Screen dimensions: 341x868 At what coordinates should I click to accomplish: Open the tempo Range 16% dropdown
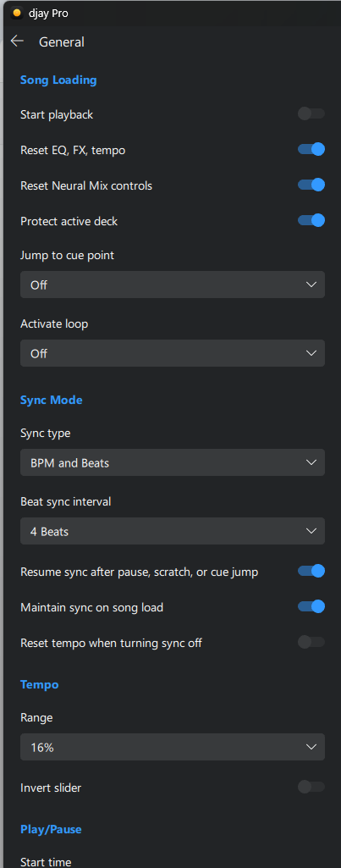(x=173, y=747)
